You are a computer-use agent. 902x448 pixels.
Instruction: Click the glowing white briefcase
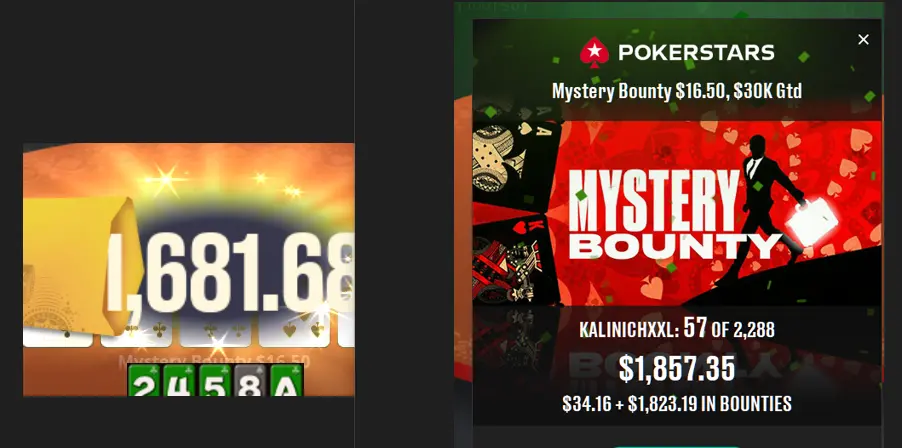tap(812, 221)
